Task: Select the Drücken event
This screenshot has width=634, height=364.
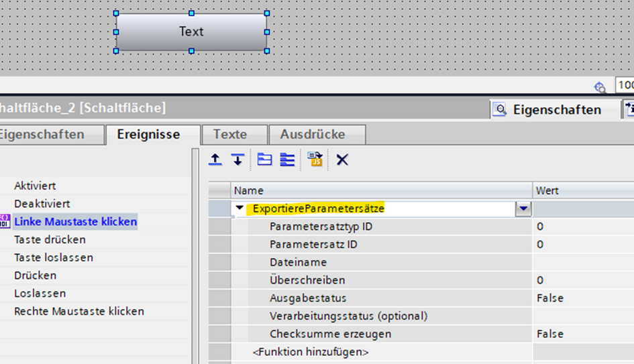Action: 35,275
